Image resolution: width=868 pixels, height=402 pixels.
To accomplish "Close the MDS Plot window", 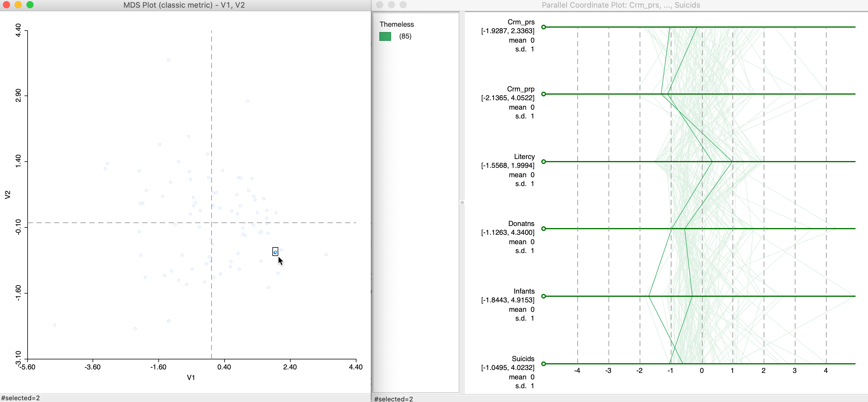I will (6, 5).
